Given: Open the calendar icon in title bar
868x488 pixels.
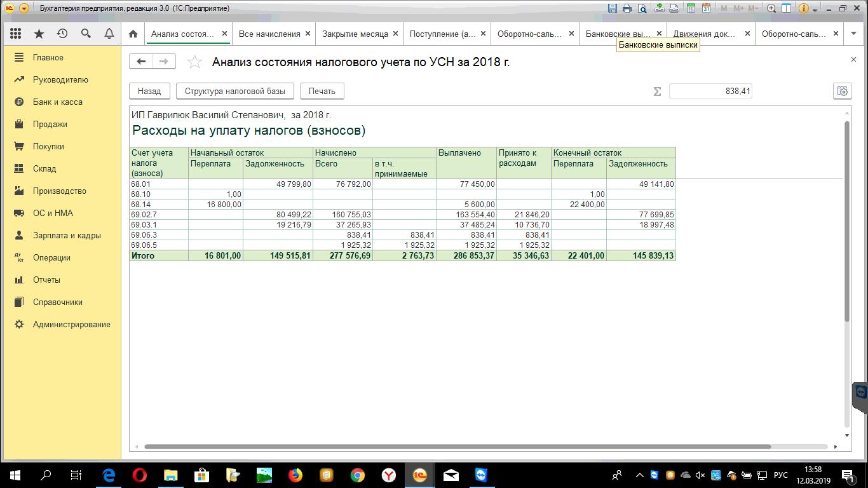Looking at the screenshot, I should click(706, 8).
